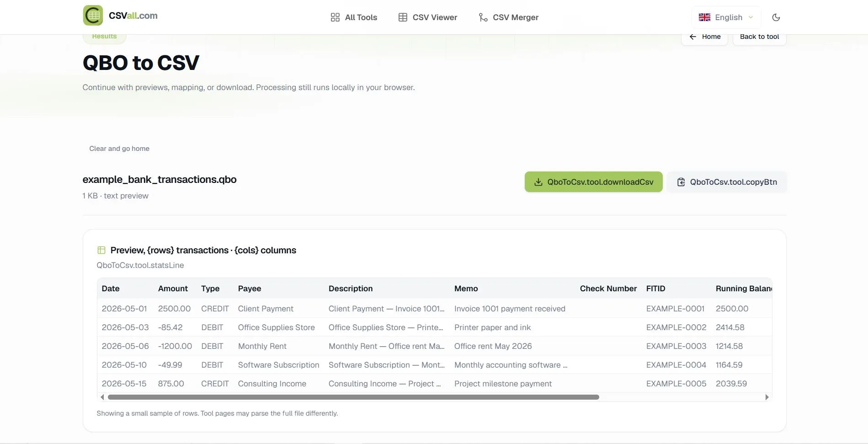Click the scrollbar right arrow
868x444 pixels.
point(767,397)
